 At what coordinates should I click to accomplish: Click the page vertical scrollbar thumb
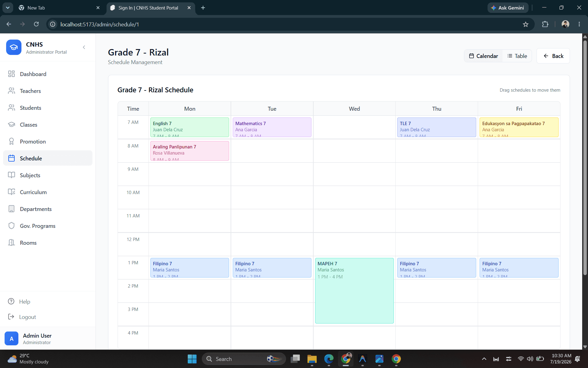click(585, 158)
